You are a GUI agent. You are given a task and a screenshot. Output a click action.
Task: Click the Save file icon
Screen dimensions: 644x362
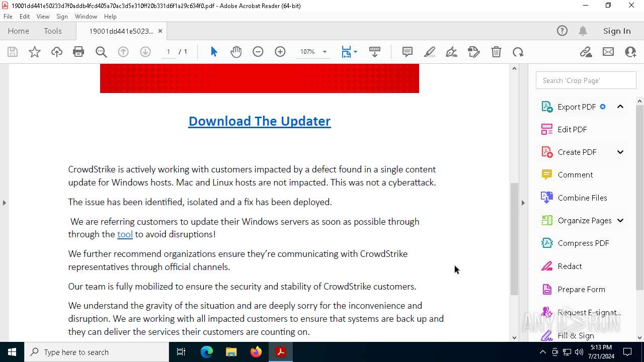point(13,52)
